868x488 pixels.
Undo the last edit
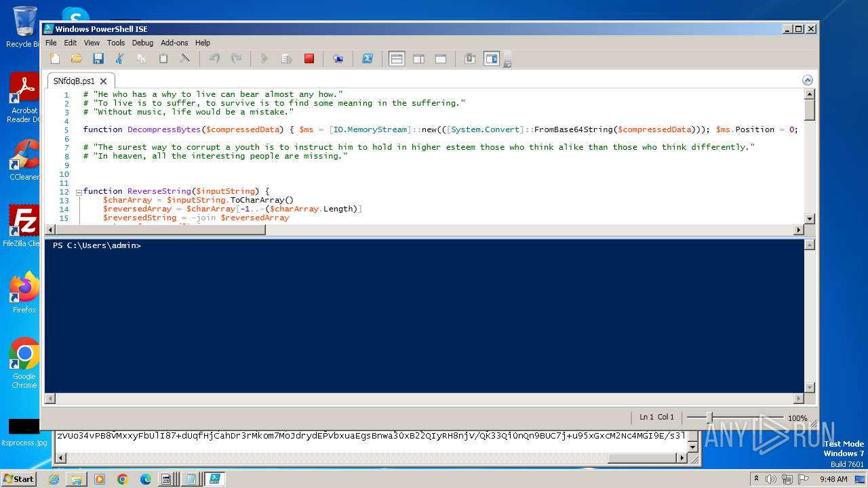(x=214, y=59)
